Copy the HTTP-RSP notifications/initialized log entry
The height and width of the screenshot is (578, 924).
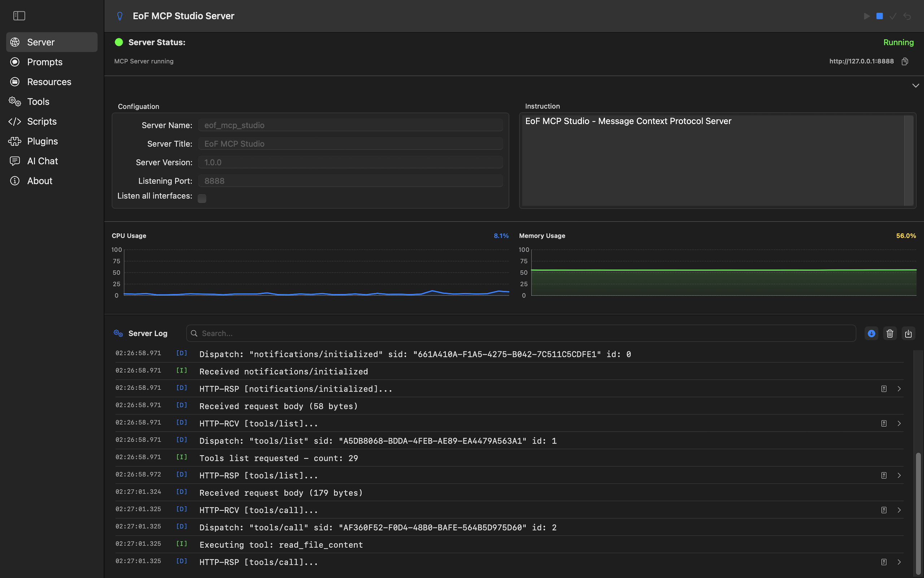(x=884, y=389)
